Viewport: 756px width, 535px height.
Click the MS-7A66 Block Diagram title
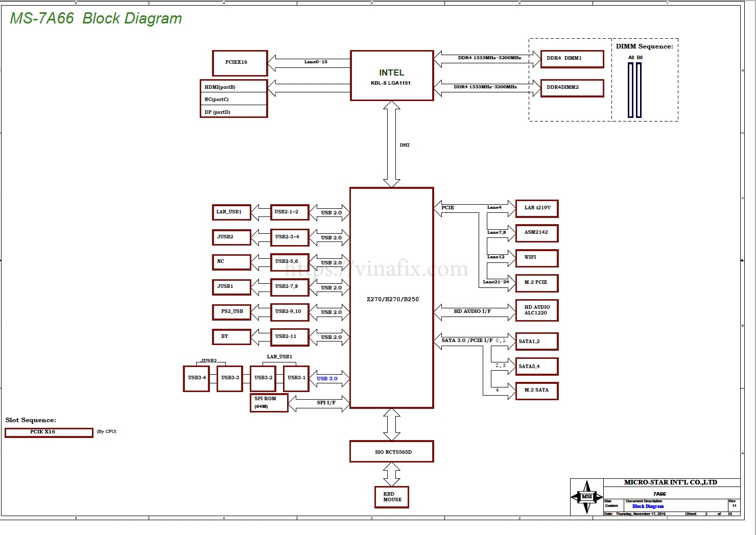pos(96,18)
